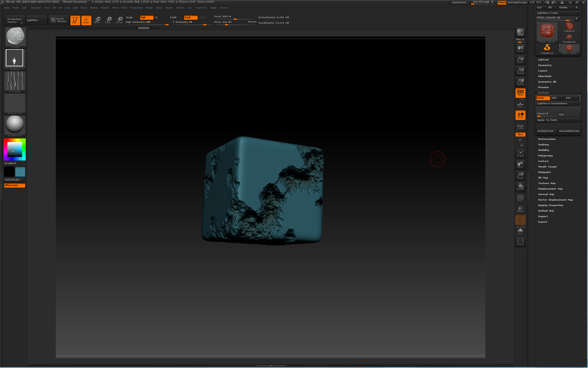Toggle Persp perspective view

click(x=520, y=93)
